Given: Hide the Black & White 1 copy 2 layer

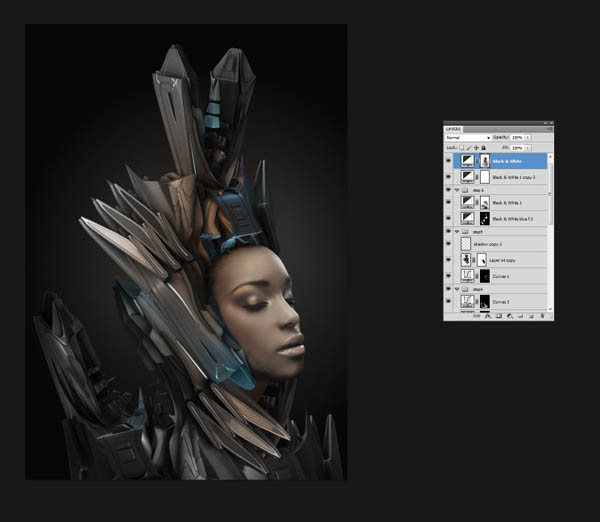Looking at the screenshot, I should click(448, 177).
